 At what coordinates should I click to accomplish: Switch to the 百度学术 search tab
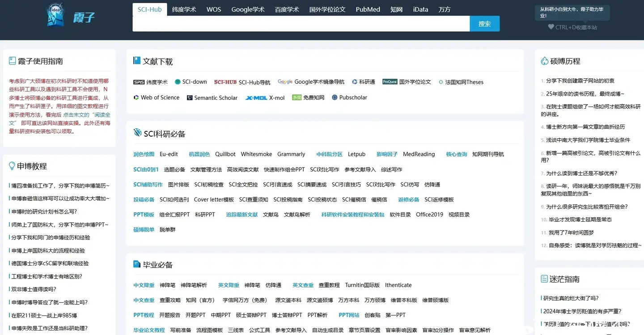(x=287, y=9)
